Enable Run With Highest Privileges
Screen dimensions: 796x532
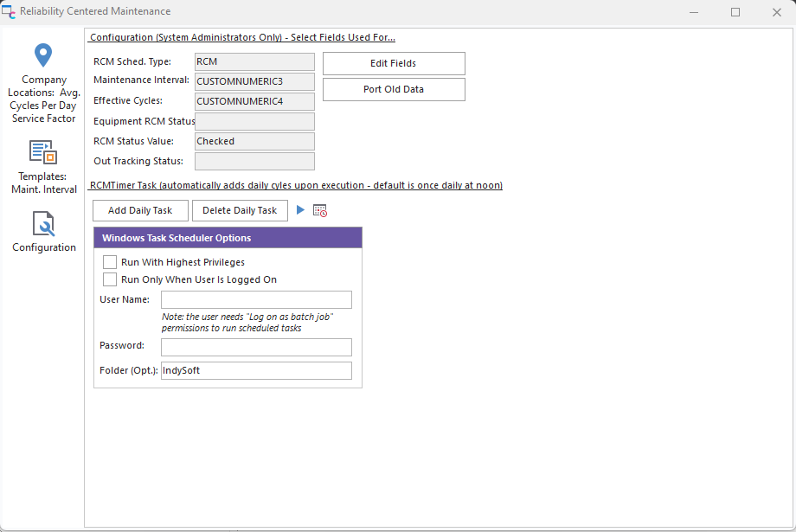(110, 262)
